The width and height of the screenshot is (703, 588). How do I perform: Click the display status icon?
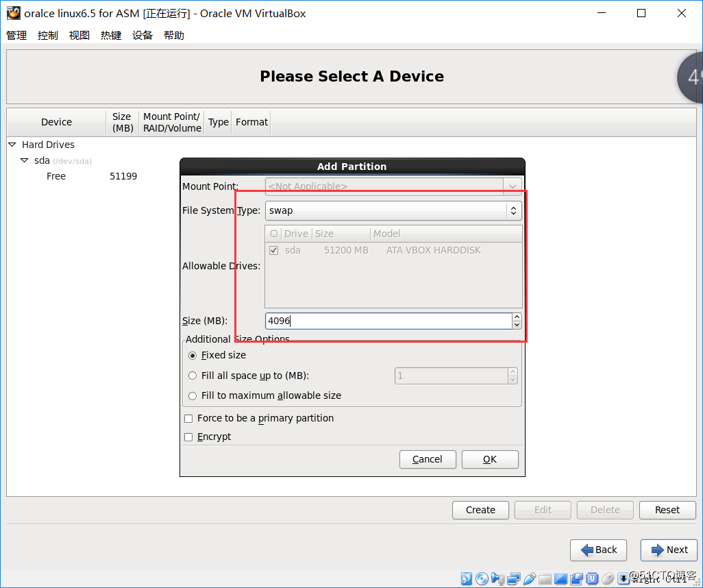click(561, 578)
